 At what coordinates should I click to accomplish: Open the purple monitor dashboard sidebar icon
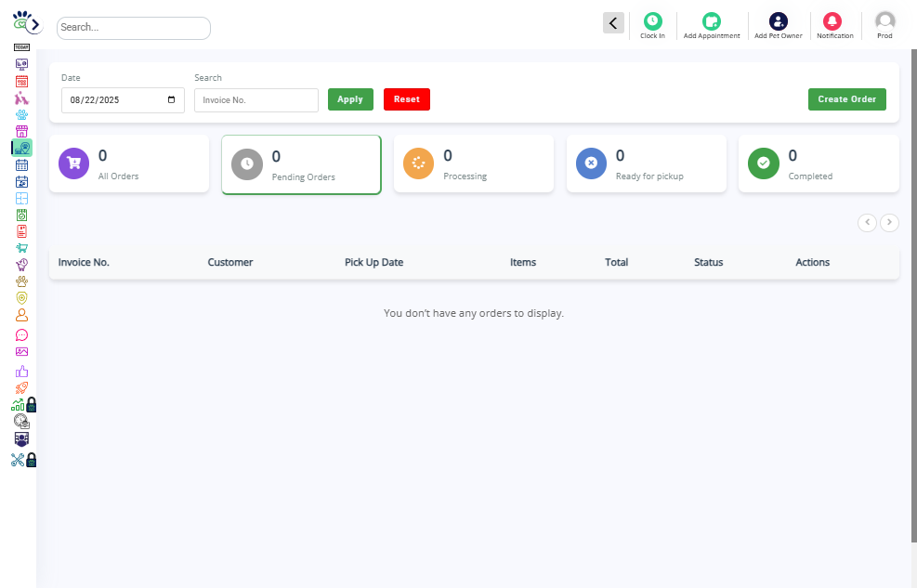coord(21,64)
